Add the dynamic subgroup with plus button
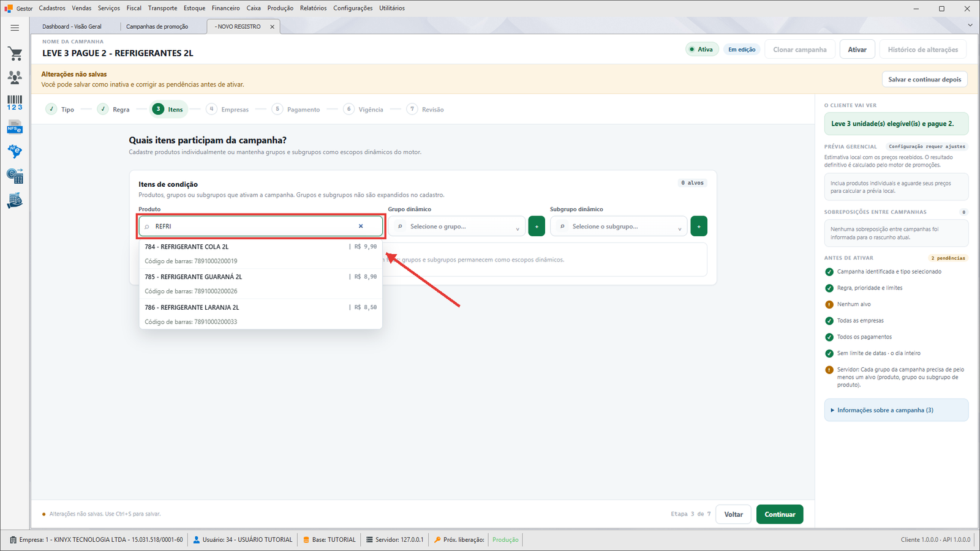This screenshot has height=551, width=980. 699,227
